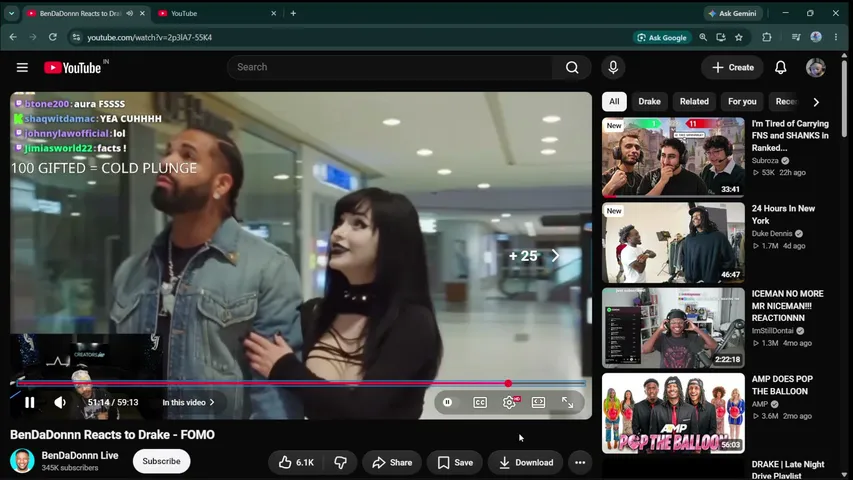Subscribe to BenDaDonnn Live
Viewport: 853px width, 480px height.
tap(161, 461)
